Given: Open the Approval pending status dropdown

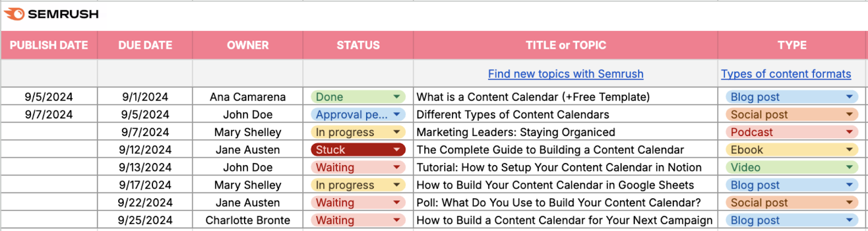Looking at the screenshot, I should click(x=397, y=115).
